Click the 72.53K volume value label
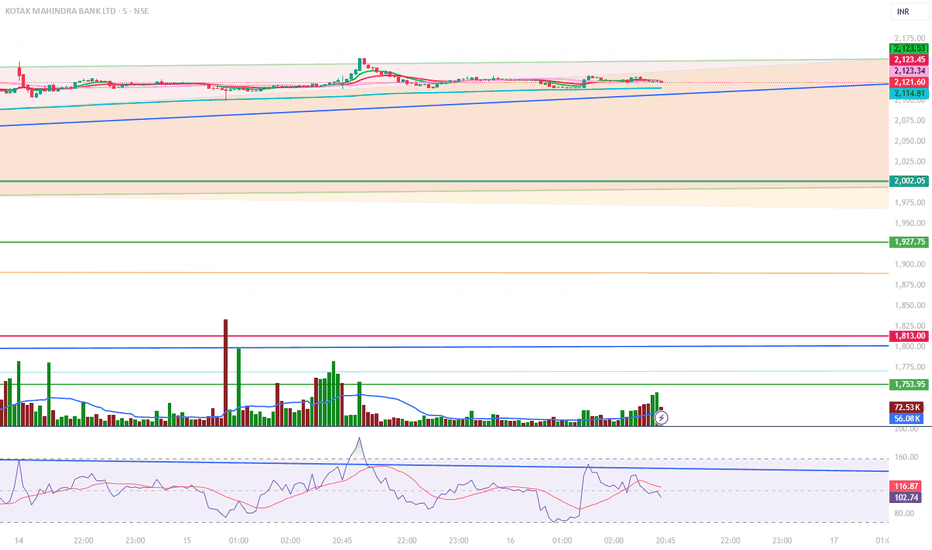 (x=906, y=407)
